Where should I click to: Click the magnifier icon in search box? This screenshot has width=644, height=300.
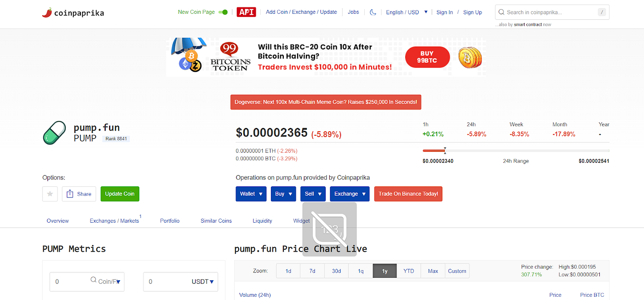501,12
